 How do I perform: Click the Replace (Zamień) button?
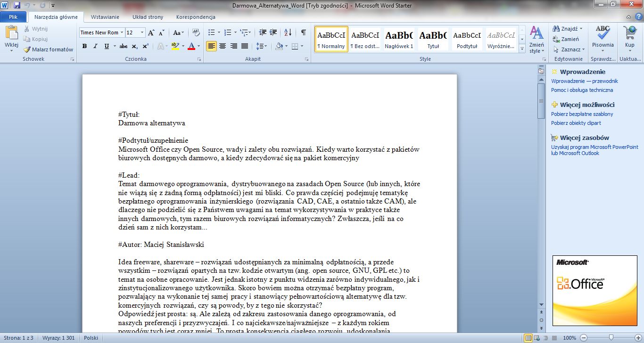566,39
